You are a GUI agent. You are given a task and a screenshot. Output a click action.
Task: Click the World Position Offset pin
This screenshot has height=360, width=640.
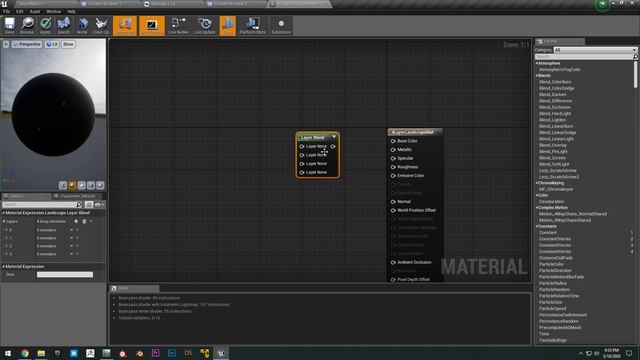coord(393,210)
